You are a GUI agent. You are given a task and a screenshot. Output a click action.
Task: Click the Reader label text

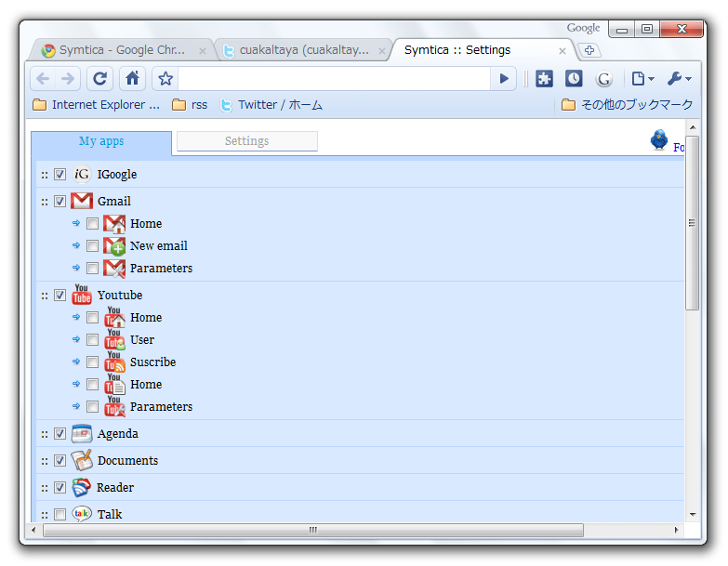(115, 488)
